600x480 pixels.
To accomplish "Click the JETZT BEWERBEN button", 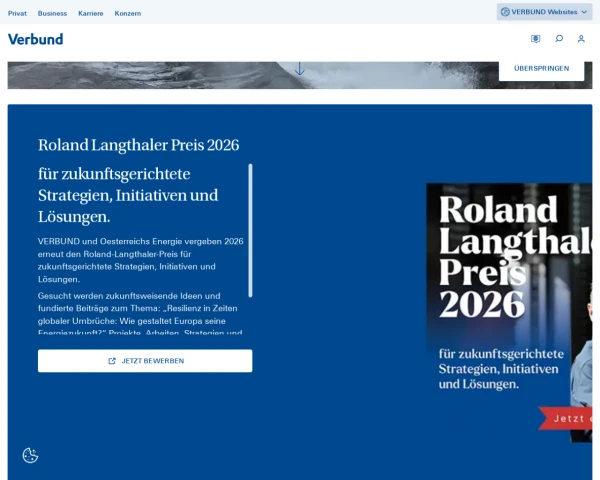I will coord(145,361).
